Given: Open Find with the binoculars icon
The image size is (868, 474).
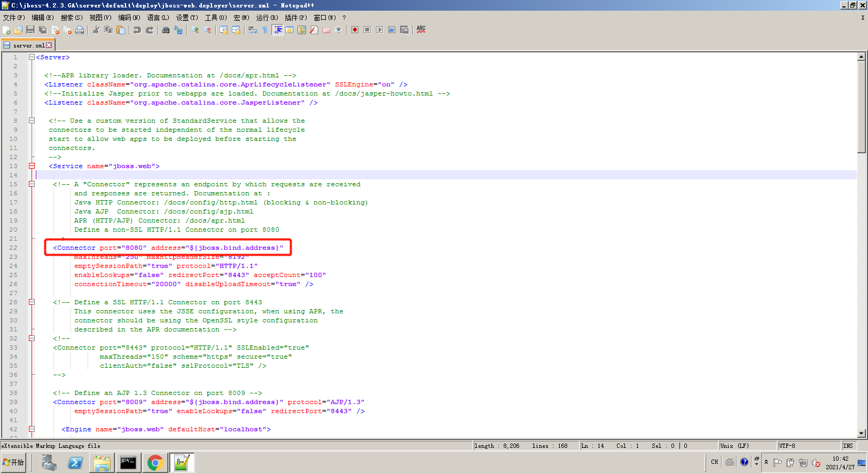Looking at the screenshot, I should tap(166, 30).
